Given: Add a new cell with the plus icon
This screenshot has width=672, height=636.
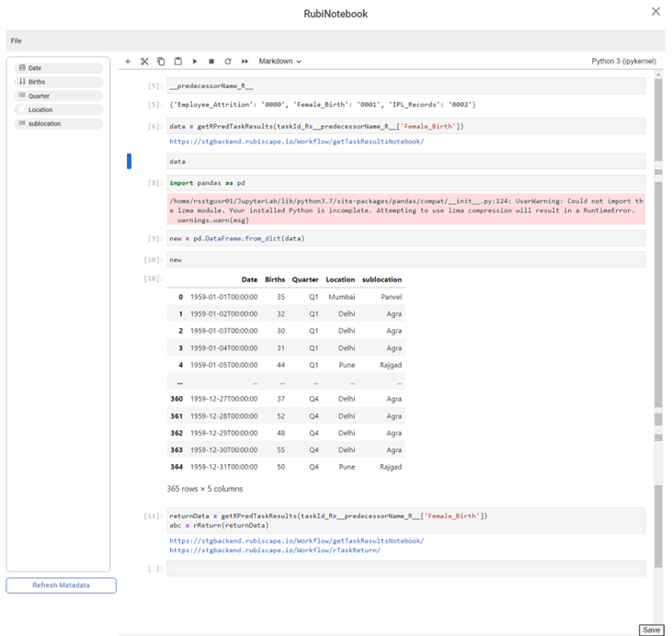Looking at the screenshot, I should 128,62.
